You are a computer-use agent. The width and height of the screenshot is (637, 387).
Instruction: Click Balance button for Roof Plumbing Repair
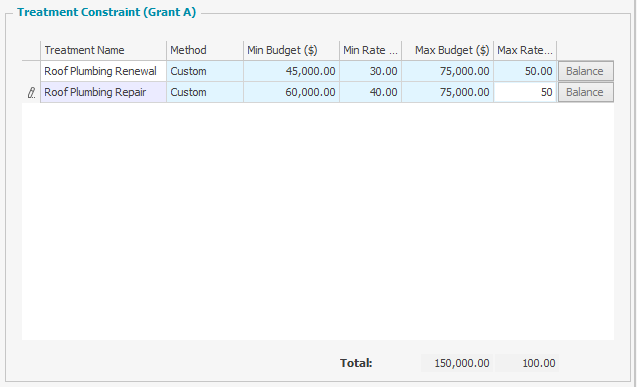coord(585,92)
